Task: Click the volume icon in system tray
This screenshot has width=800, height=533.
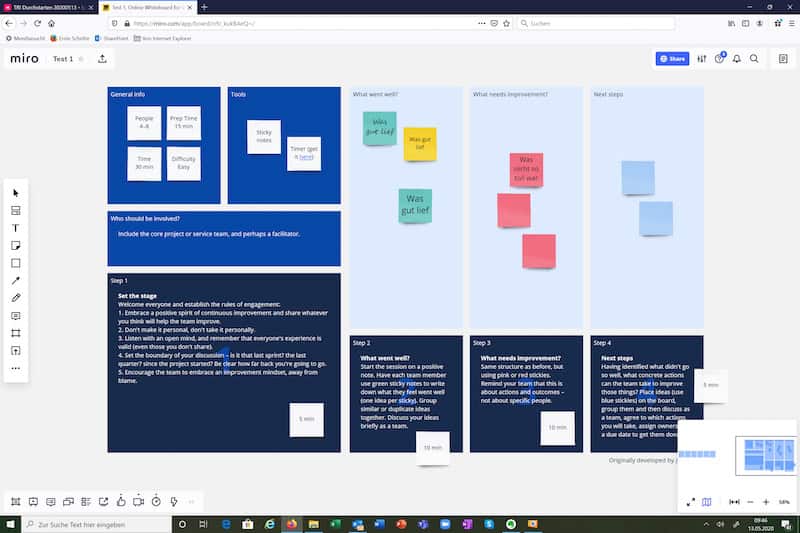Action: [720, 524]
